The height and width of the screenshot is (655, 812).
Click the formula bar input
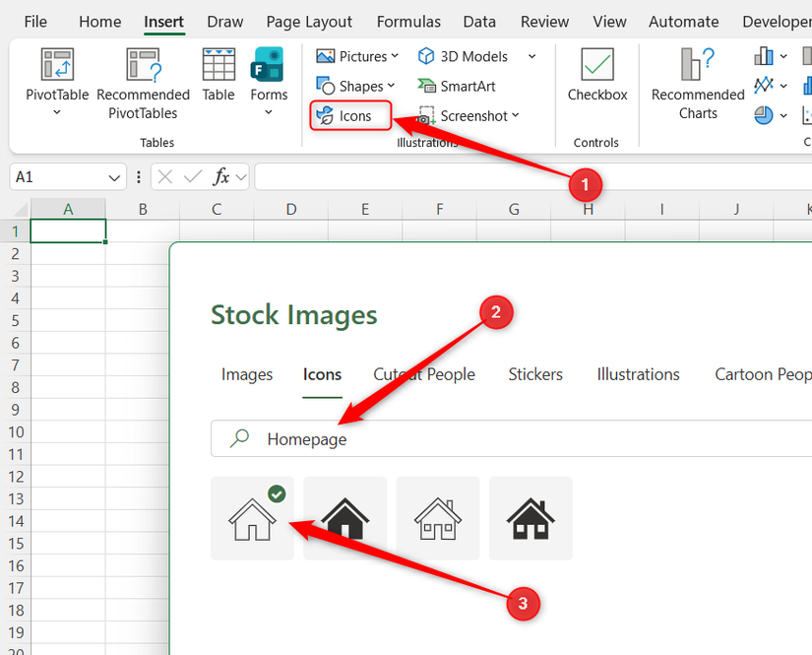tap(533, 177)
